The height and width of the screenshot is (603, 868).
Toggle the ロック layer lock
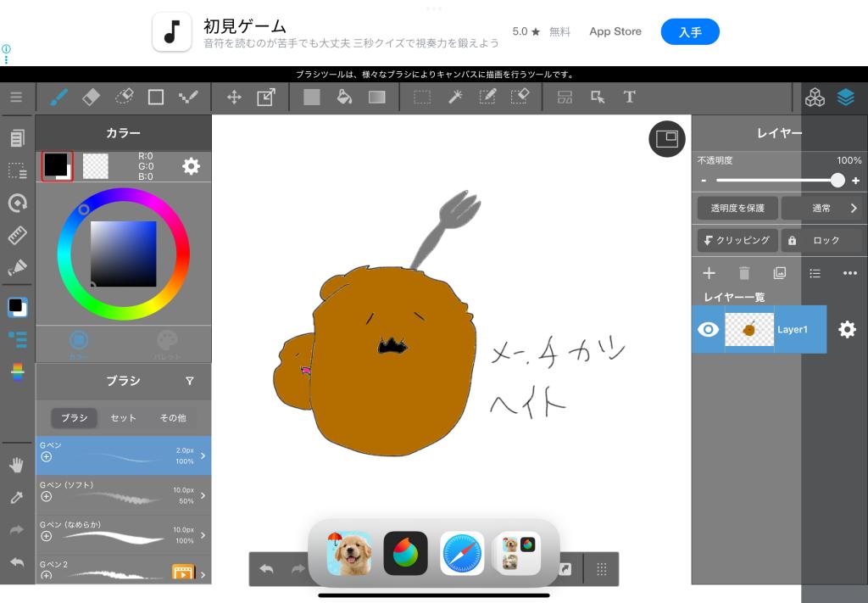point(821,240)
